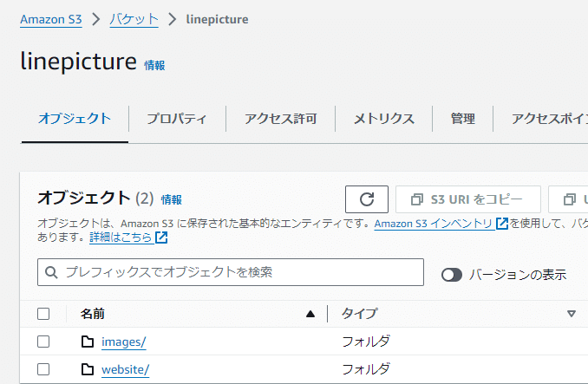The image size is (588, 384).
Task: Click the search magnifier icon
Action: pos(51,272)
